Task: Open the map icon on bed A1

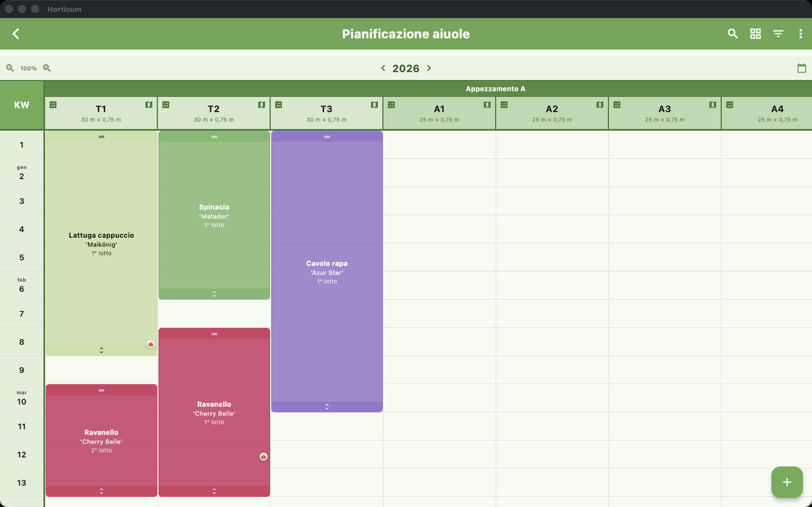Action: 487,105
